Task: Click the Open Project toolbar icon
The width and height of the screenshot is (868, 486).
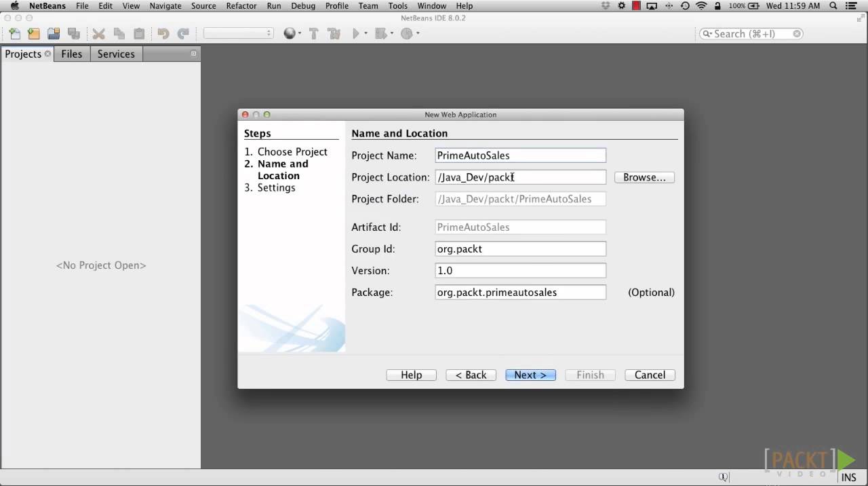Action: pyautogui.click(x=54, y=33)
